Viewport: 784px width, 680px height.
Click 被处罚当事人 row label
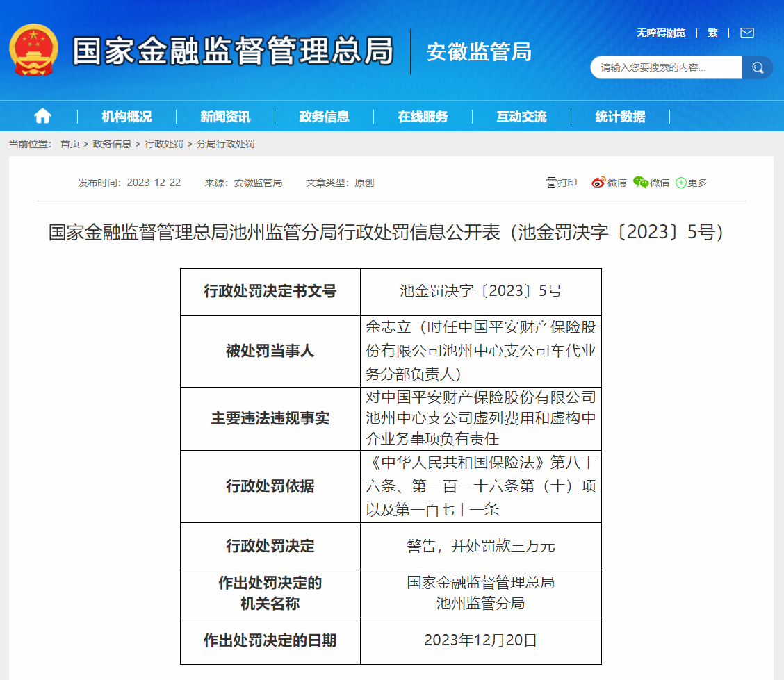pos(270,351)
